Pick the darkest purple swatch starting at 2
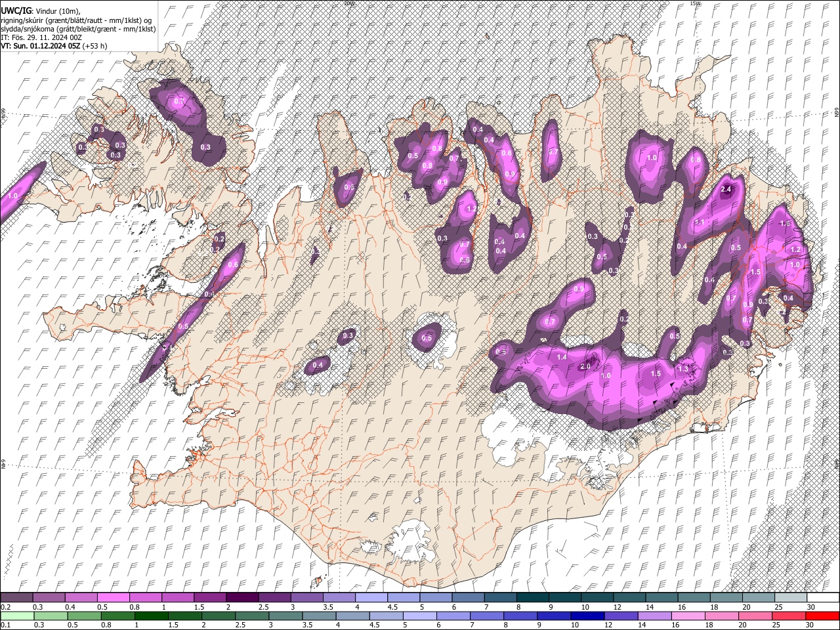 coord(241,597)
